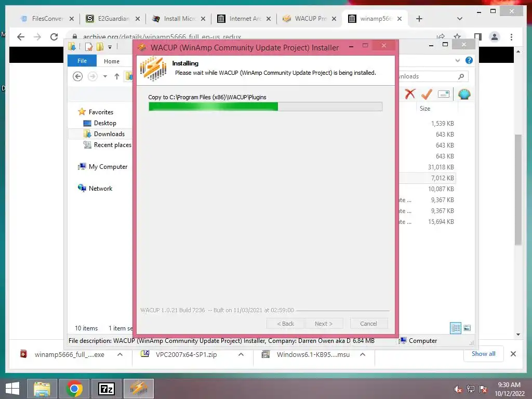Screen dimensions: 532x399
Task: Click the green installation progress bar
Action: [x=265, y=107]
